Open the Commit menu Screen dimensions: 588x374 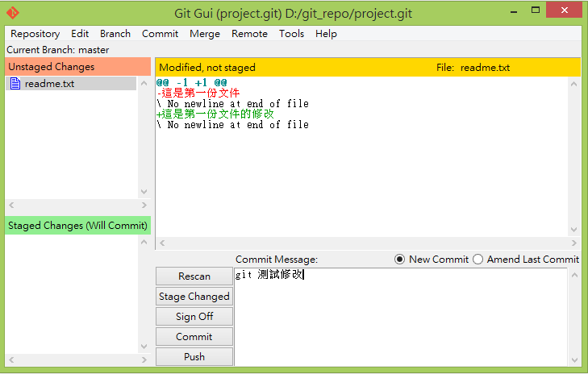161,34
